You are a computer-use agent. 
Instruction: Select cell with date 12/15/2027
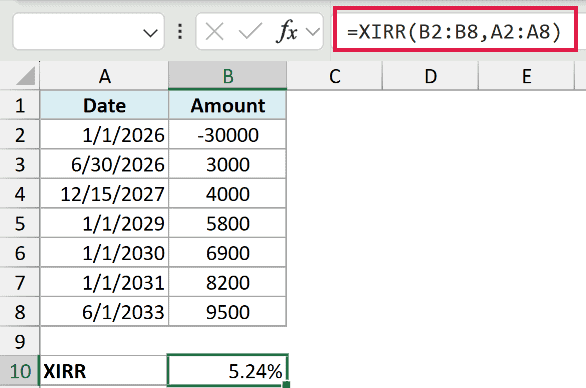(x=104, y=194)
